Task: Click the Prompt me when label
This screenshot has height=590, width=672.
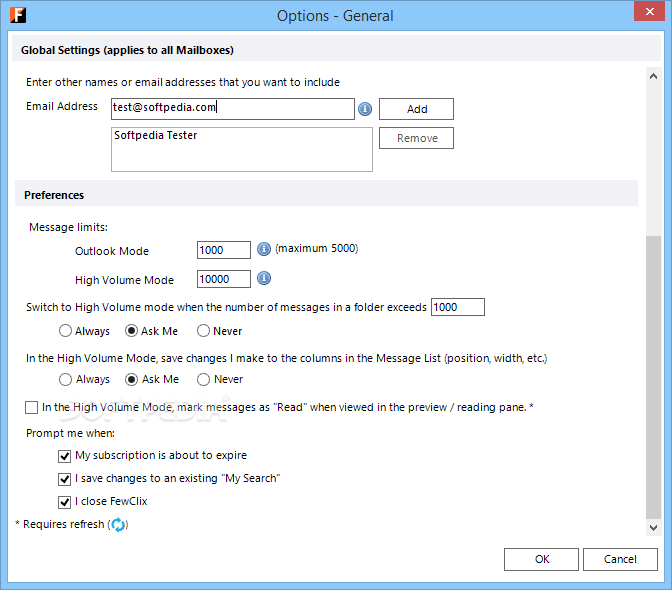Action: (x=70, y=433)
